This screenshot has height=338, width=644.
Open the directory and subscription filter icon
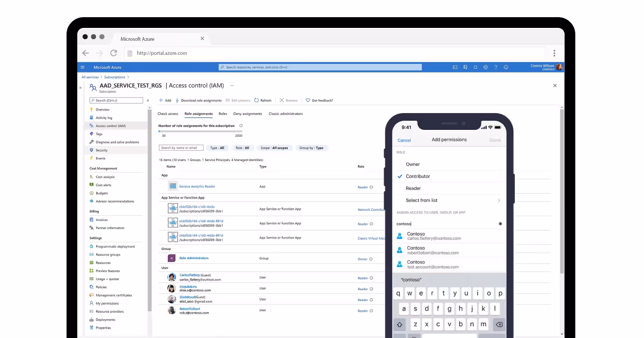pyautogui.click(x=465, y=67)
